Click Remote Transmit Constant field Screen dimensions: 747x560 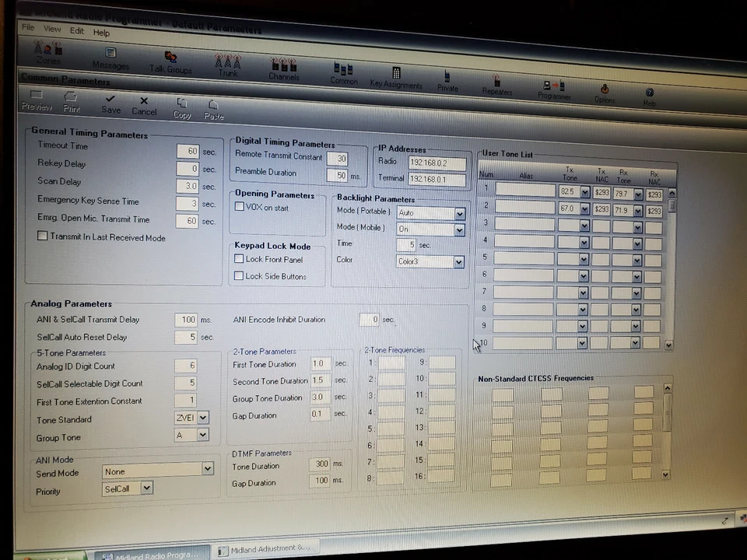tap(337, 159)
